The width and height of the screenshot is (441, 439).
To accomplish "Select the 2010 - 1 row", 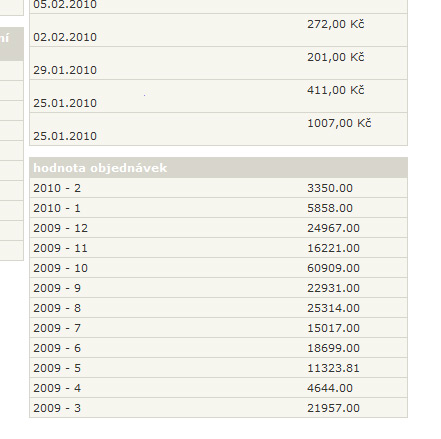I will [218, 208].
